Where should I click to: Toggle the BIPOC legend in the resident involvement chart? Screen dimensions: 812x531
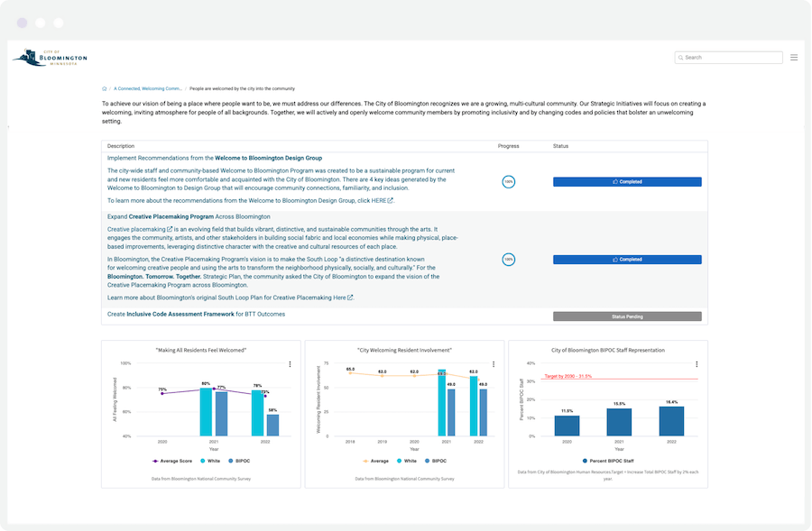[x=437, y=462]
